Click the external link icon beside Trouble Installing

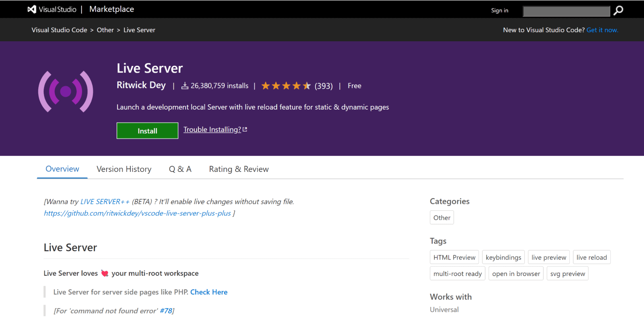pos(245,129)
